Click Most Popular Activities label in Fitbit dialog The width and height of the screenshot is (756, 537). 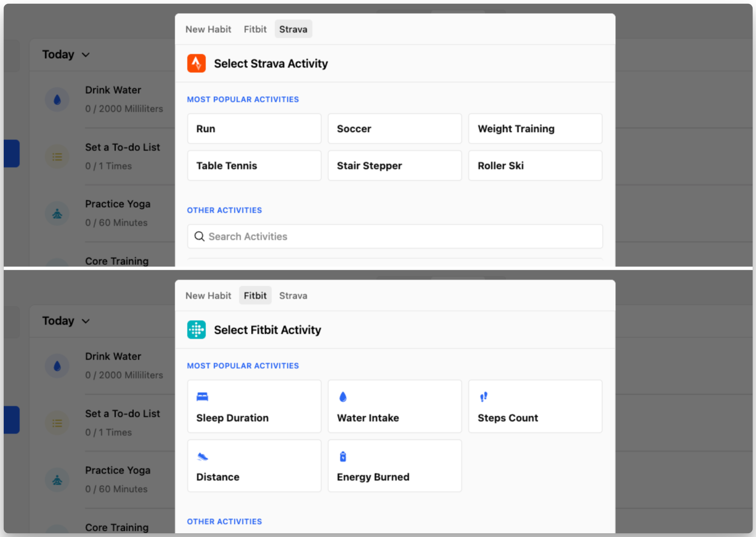click(243, 366)
